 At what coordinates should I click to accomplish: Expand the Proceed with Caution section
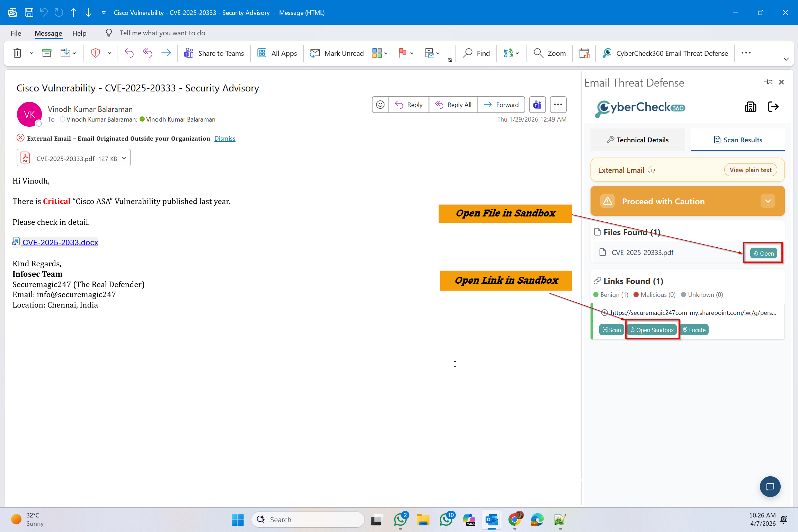768,201
